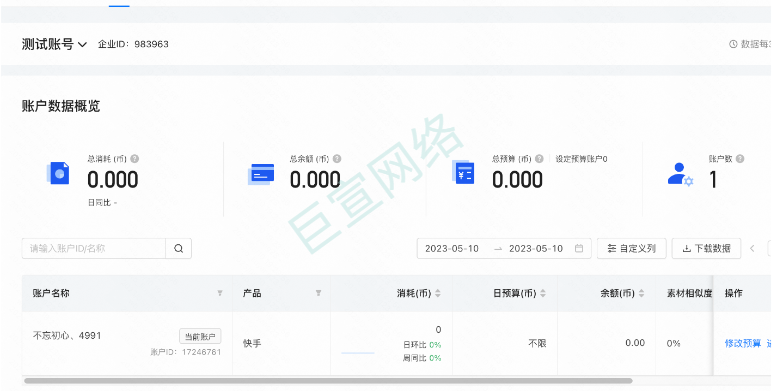Viewport: 780px width, 391px height.
Task: Click the 总消耗 blue document icon
Action: click(58, 173)
